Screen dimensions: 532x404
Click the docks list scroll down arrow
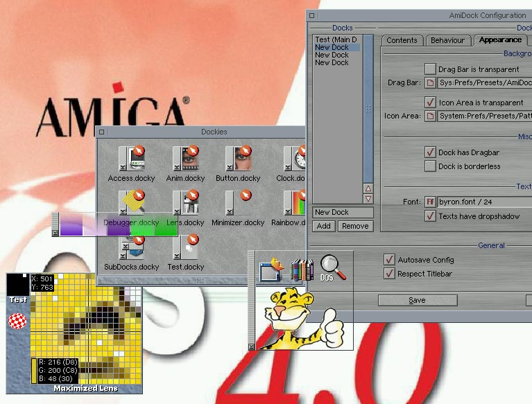click(x=368, y=199)
